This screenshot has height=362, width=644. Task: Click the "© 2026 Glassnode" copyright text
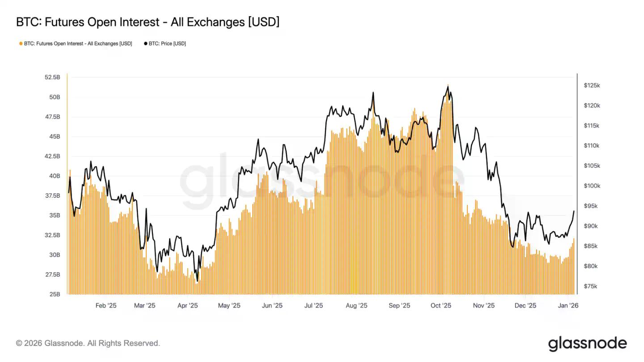(x=88, y=343)
